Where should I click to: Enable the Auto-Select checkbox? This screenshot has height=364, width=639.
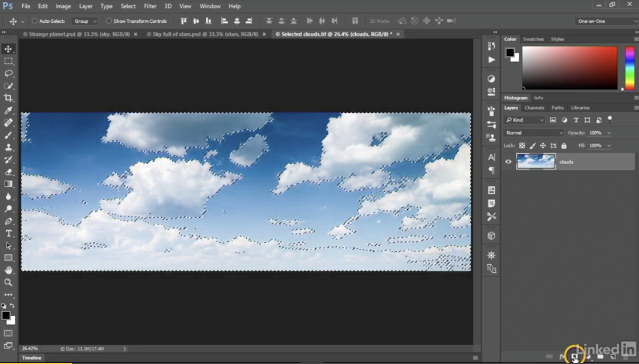pos(34,21)
